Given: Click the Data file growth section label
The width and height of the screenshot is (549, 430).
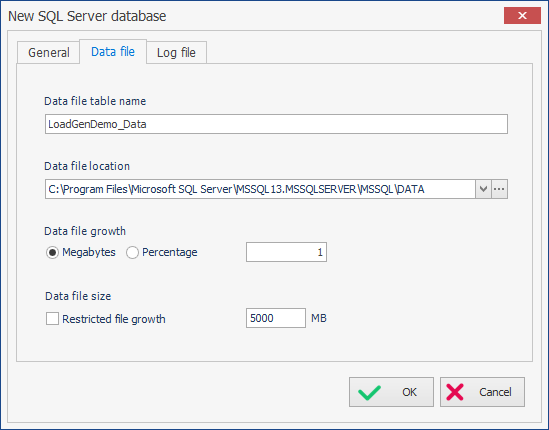Looking at the screenshot, I should click(x=85, y=231).
